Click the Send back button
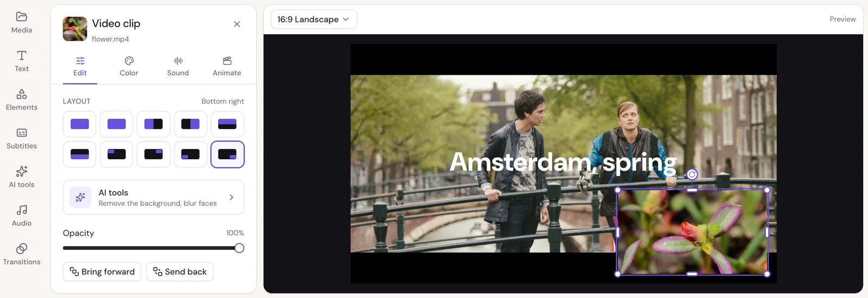This screenshot has width=868, height=298. 180,271
